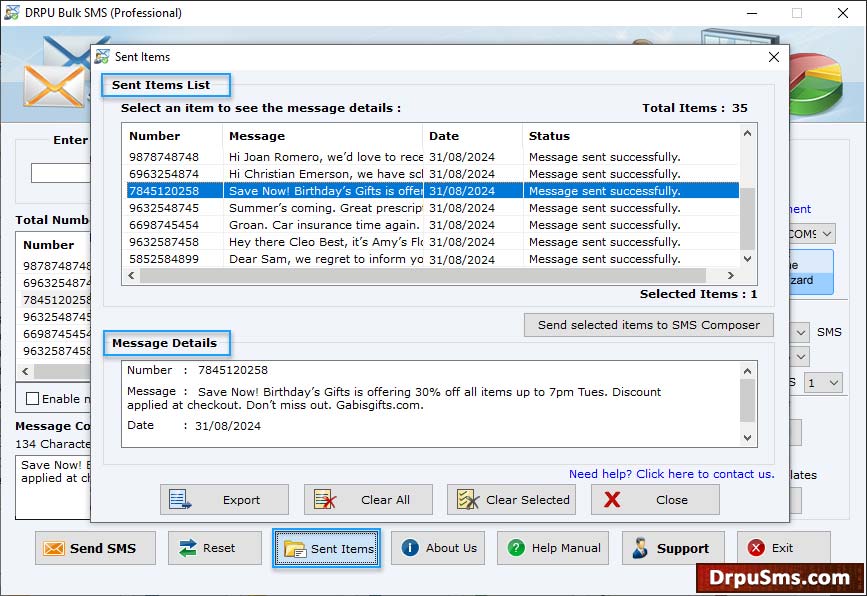Click the Number header in main window list

pyautogui.click(x=49, y=245)
